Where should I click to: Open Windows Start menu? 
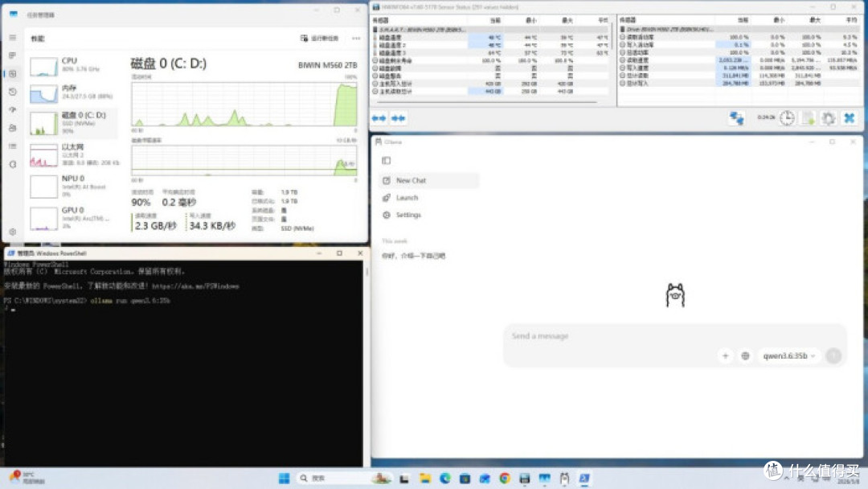pyautogui.click(x=284, y=479)
